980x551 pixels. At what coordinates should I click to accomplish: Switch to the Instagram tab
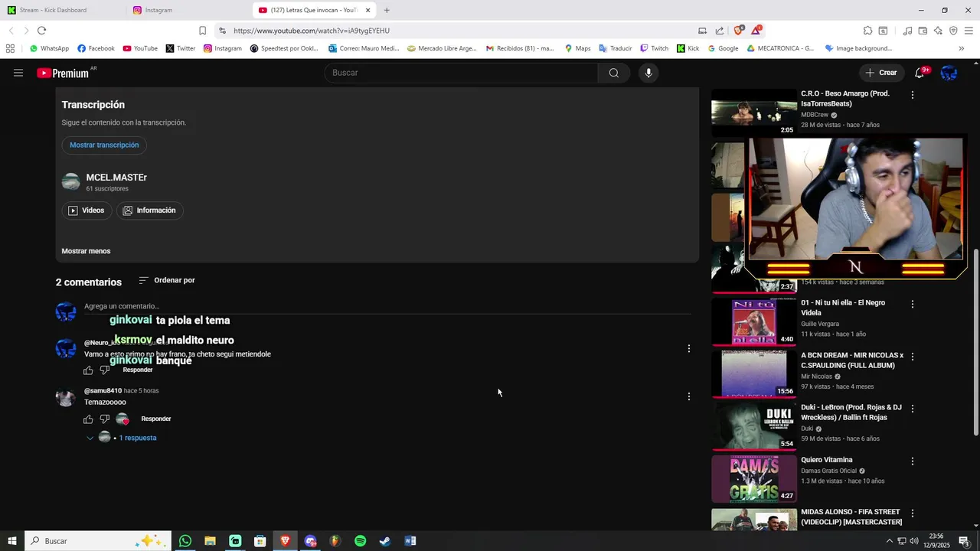[187, 10]
